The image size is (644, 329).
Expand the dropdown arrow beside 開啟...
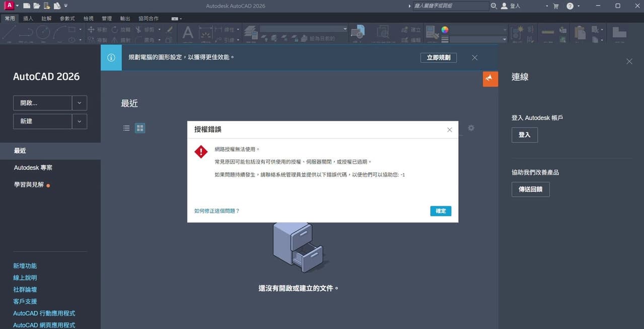[80, 103]
